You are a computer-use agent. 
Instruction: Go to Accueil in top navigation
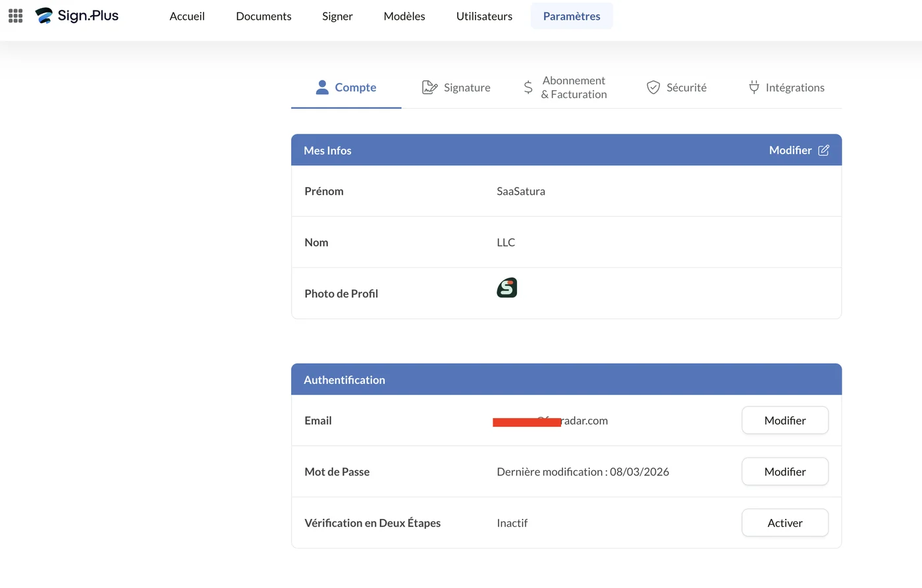pos(187,16)
